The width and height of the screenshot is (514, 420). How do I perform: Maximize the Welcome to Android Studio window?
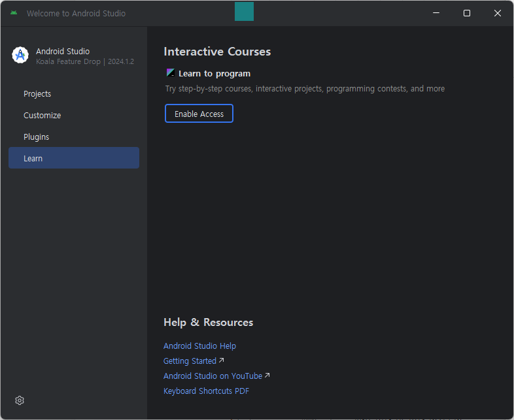[x=467, y=13]
